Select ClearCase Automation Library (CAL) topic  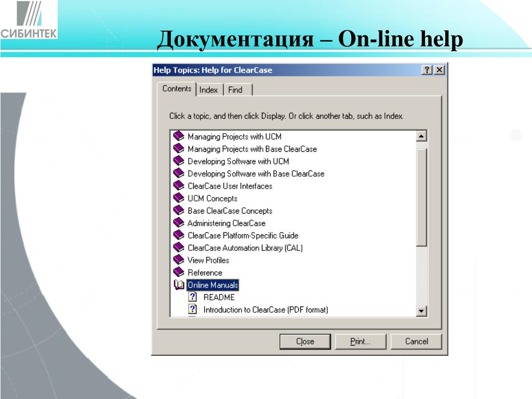(x=245, y=248)
